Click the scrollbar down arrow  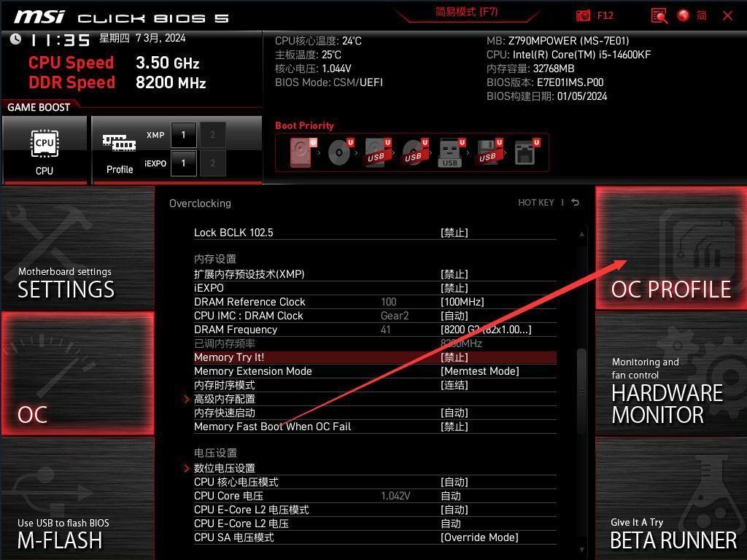(581, 550)
